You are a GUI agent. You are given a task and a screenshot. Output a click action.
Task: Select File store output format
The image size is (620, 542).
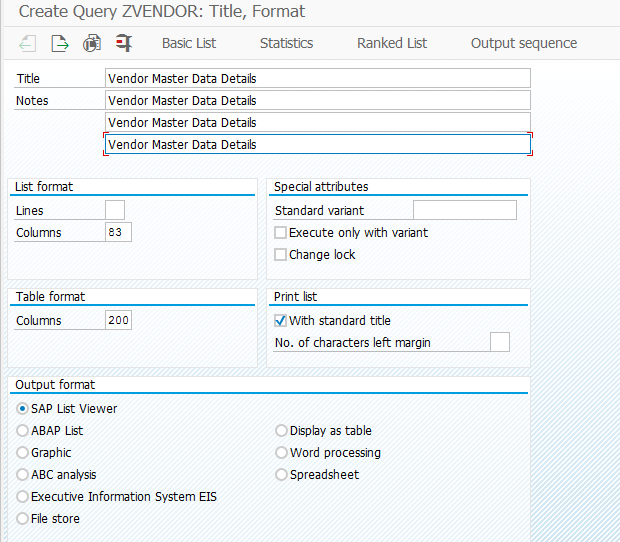click(x=23, y=519)
